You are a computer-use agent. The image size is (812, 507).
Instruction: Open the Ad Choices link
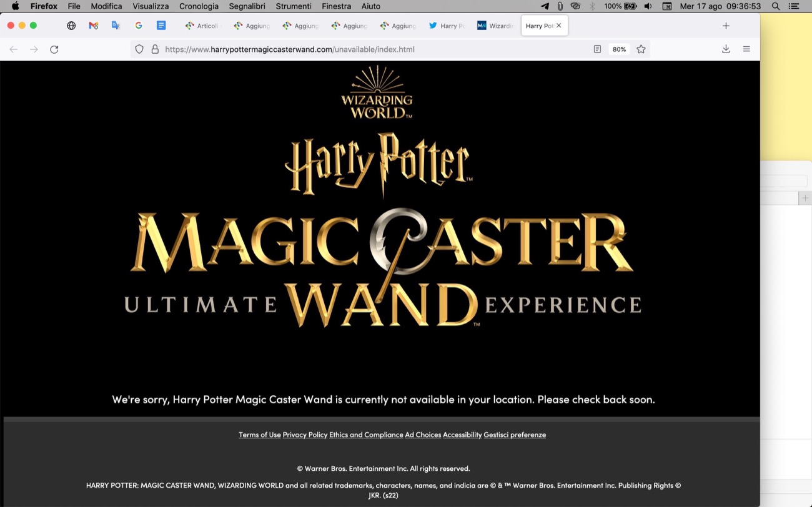click(x=423, y=435)
